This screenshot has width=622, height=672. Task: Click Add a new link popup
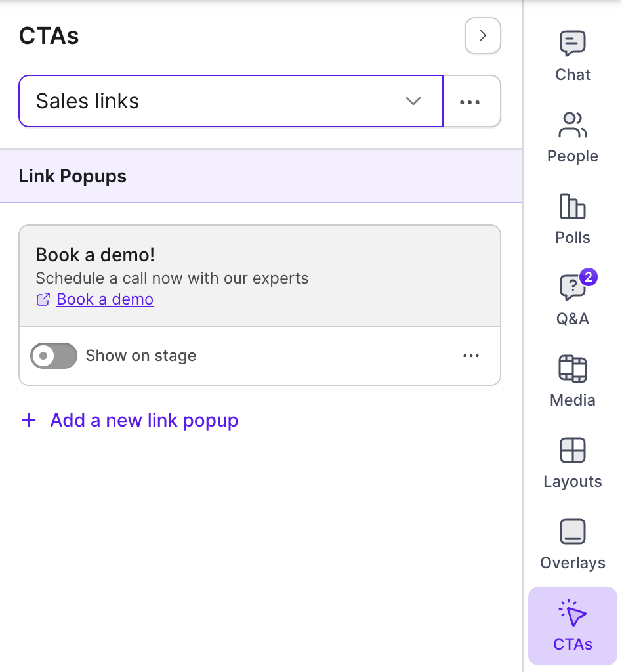[x=144, y=420]
